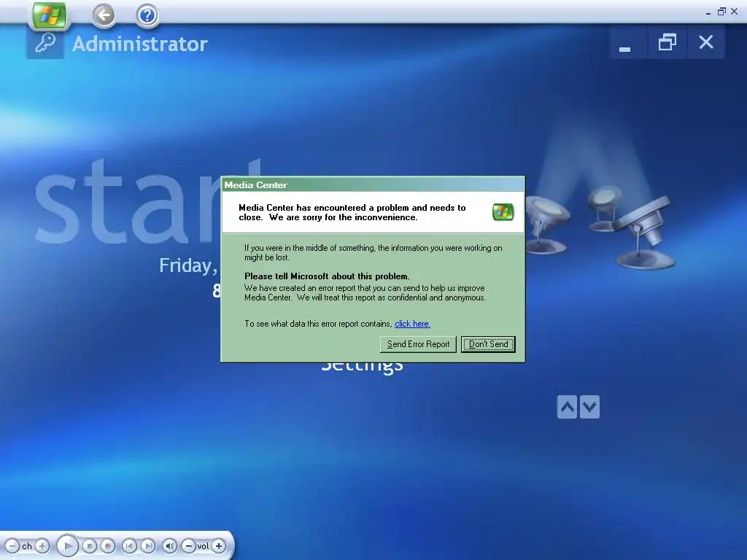The image size is (747, 560).
Task: Open error report details via click here link
Action: point(412,324)
